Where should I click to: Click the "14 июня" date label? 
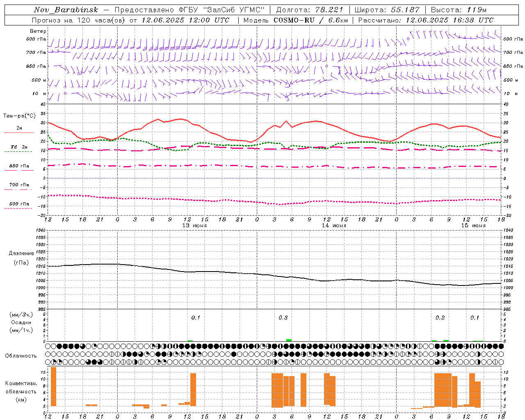pyautogui.click(x=334, y=226)
